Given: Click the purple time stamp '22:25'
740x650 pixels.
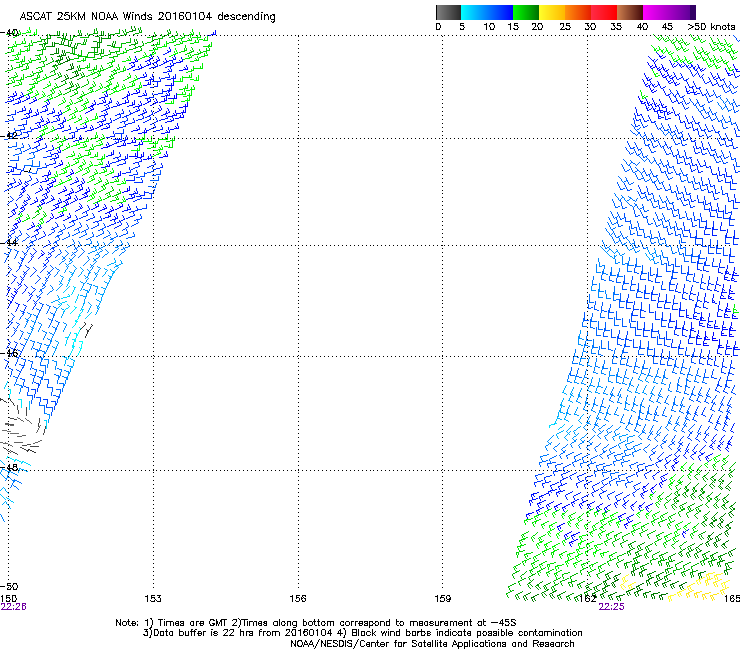Looking at the screenshot, I should coord(611,607).
